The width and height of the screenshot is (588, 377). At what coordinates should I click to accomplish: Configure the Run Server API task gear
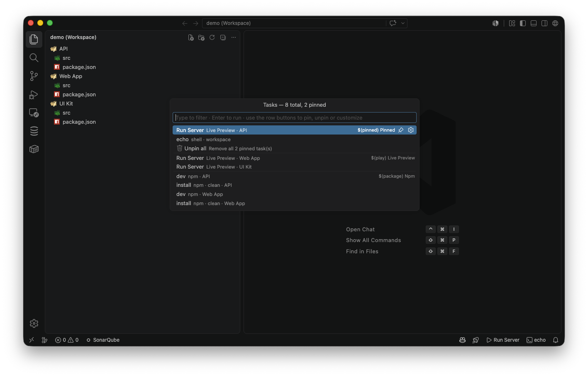tap(411, 130)
